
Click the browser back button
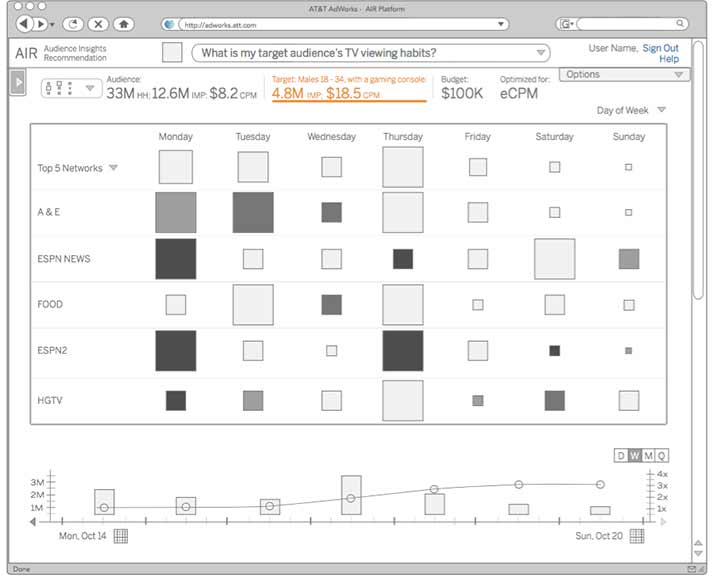(x=25, y=23)
